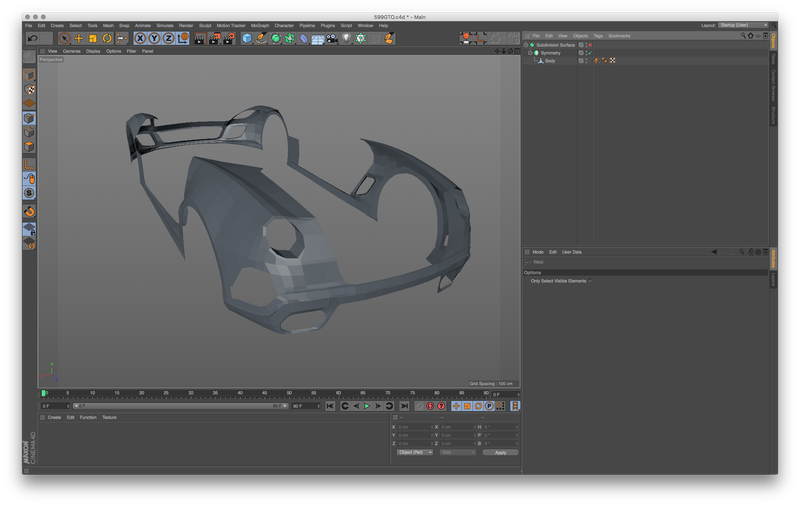Click the checkered texture tag on Body
The height and width of the screenshot is (506, 800).
click(x=613, y=61)
